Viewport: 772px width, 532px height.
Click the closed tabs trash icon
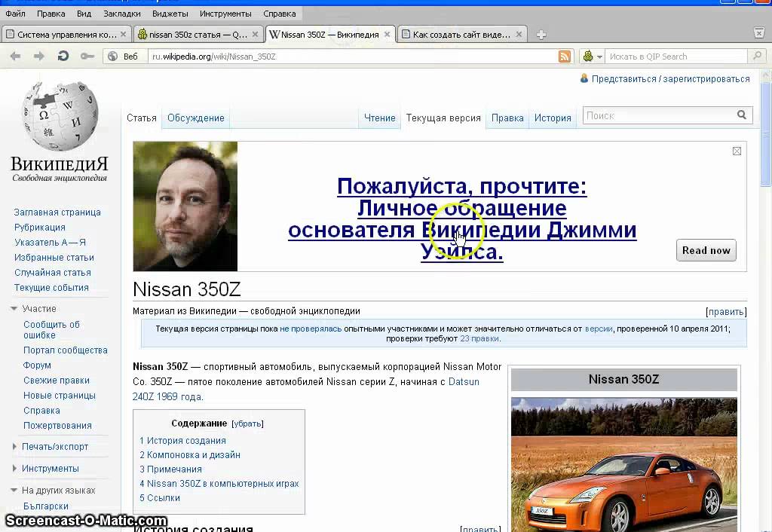click(759, 33)
